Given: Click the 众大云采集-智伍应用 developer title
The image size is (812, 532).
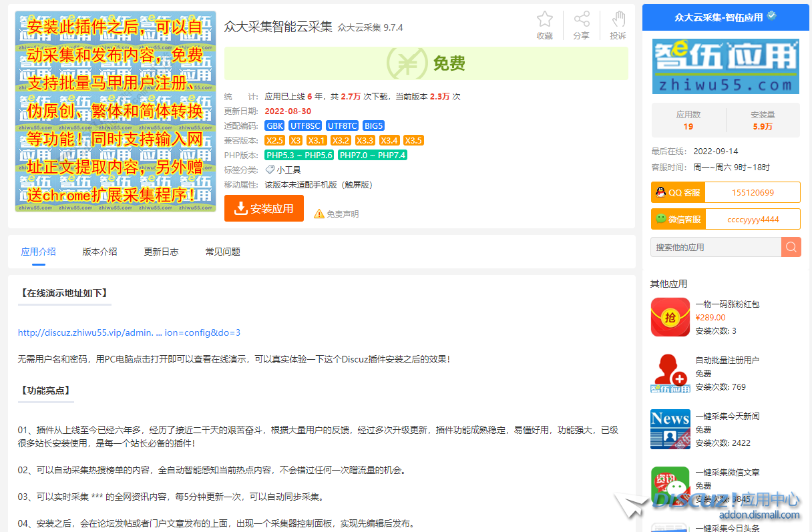Looking at the screenshot, I should (x=719, y=17).
